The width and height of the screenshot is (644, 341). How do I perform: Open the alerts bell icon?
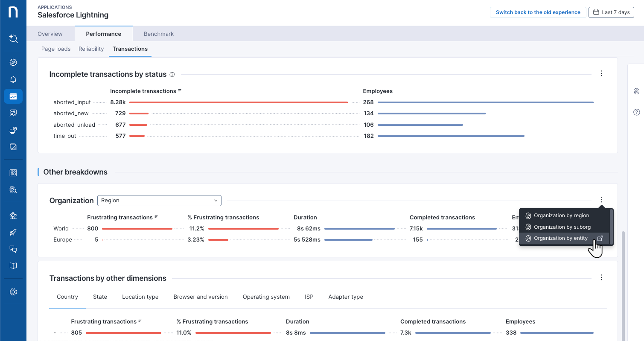tap(13, 79)
